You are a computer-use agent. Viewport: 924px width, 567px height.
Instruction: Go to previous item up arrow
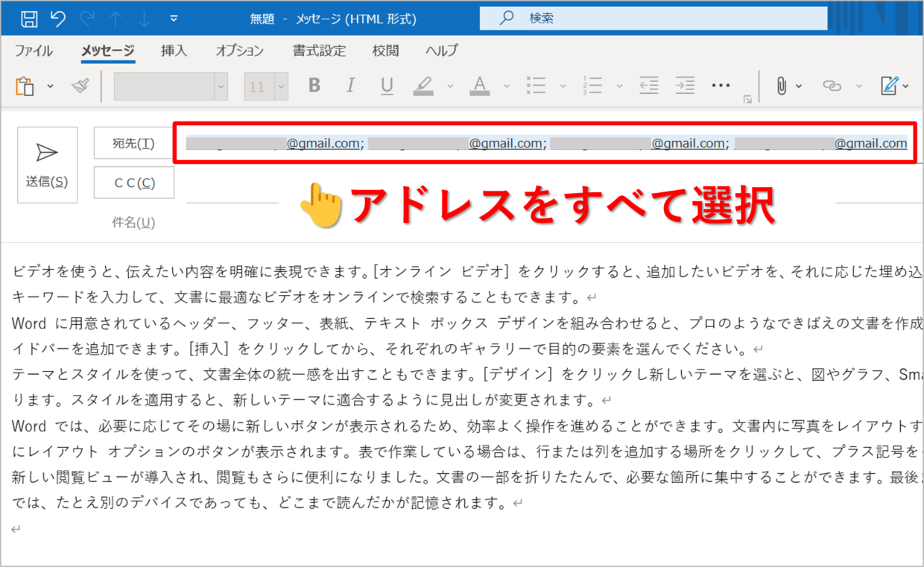[115, 19]
